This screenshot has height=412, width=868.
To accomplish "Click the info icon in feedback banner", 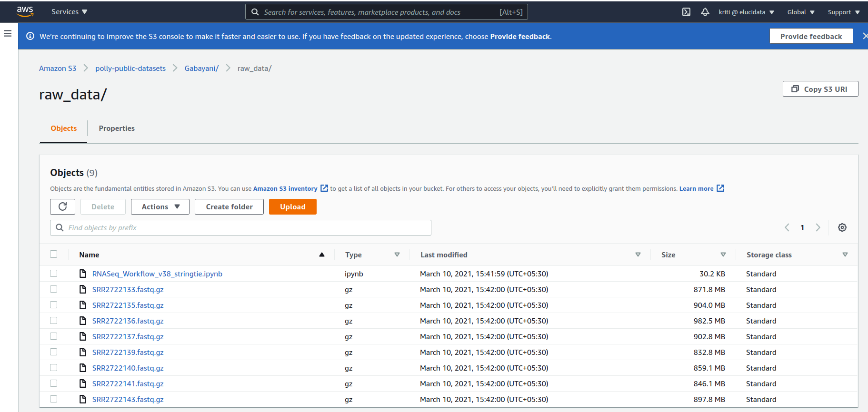I will coord(30,36).
